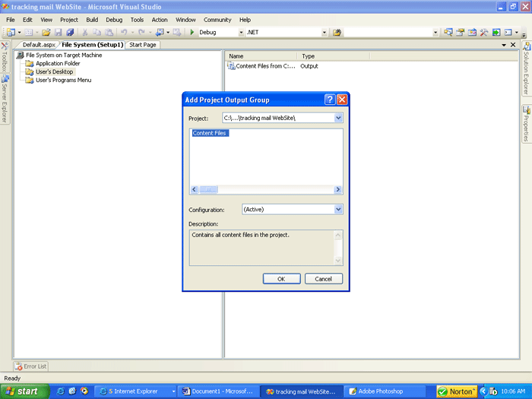532x399 pixels.
Task: Click the Save disk icon
Action: 59,32
